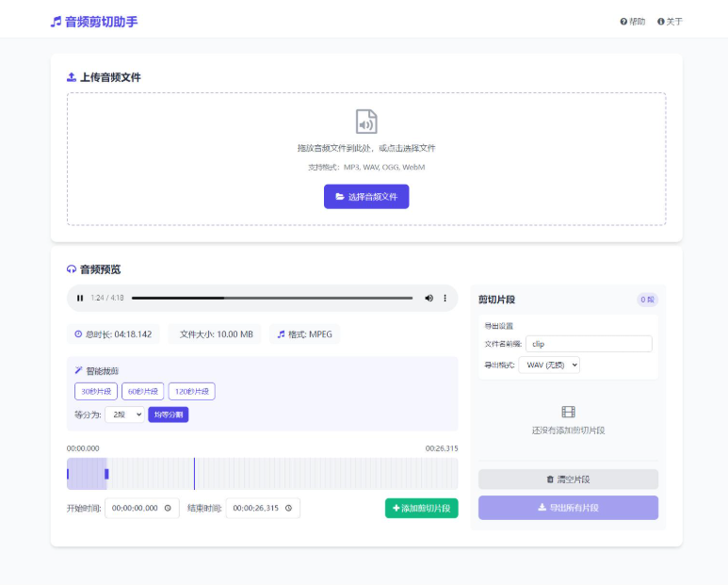Open the 关于 about page
The width and height of the screenshot is (728, 585).
click(670, 21)
